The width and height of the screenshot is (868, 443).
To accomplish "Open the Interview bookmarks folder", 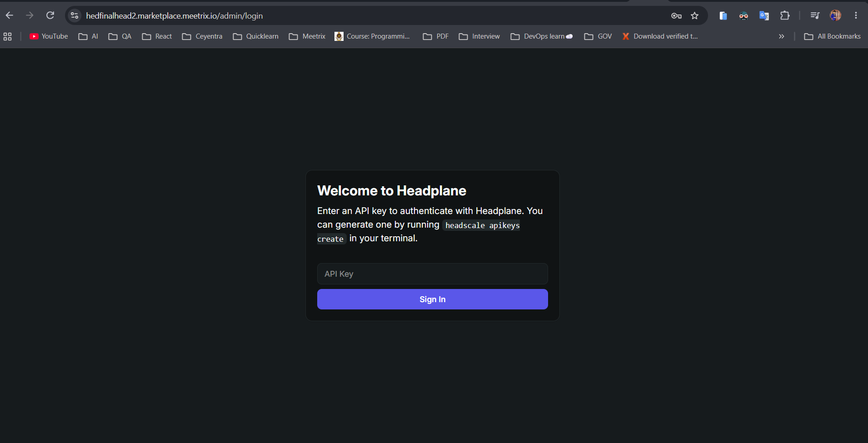I will (x=479, y=36).
